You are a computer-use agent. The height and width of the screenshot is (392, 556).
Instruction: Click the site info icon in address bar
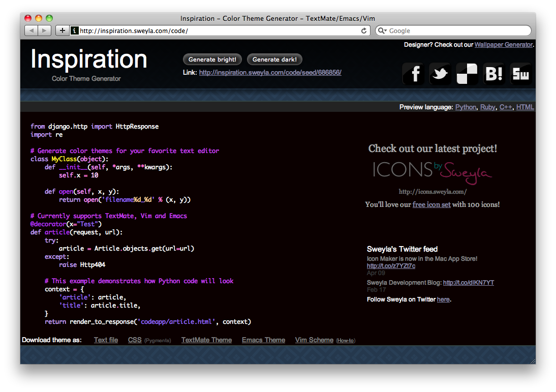coord(74,31)
